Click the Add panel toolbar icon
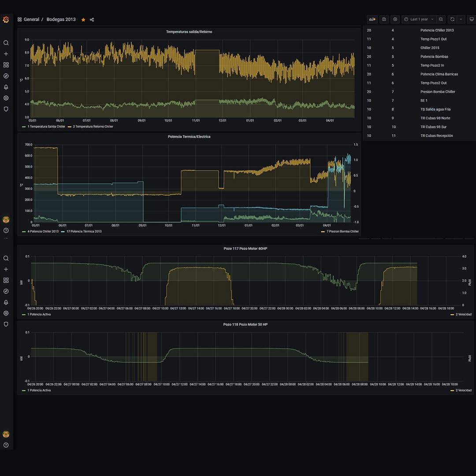Screen dimensions: 476x476 [x=372, y=19]
